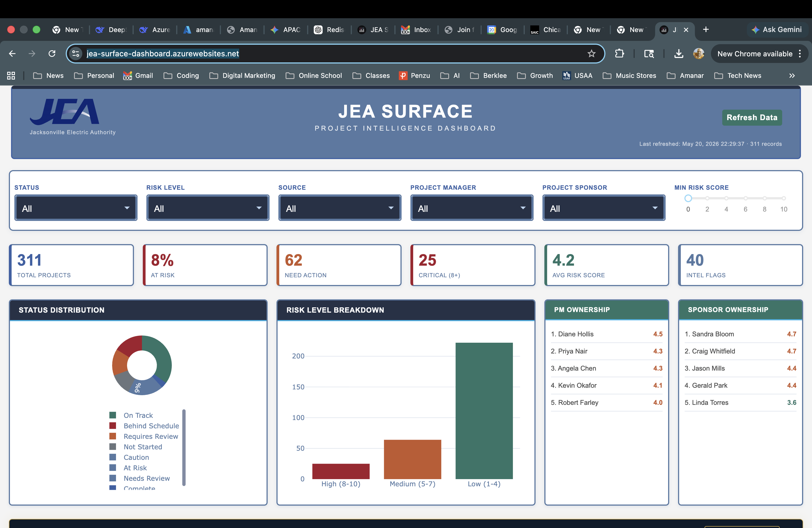812x528 pixels.
Task: Click the browser forward arrow
Action: tap(32, 54)
